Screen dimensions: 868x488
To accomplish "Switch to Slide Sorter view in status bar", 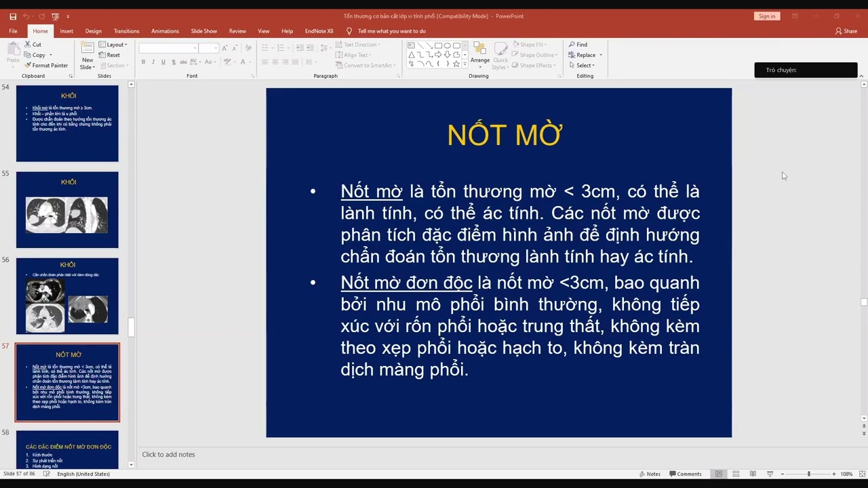I will (736, 474).
